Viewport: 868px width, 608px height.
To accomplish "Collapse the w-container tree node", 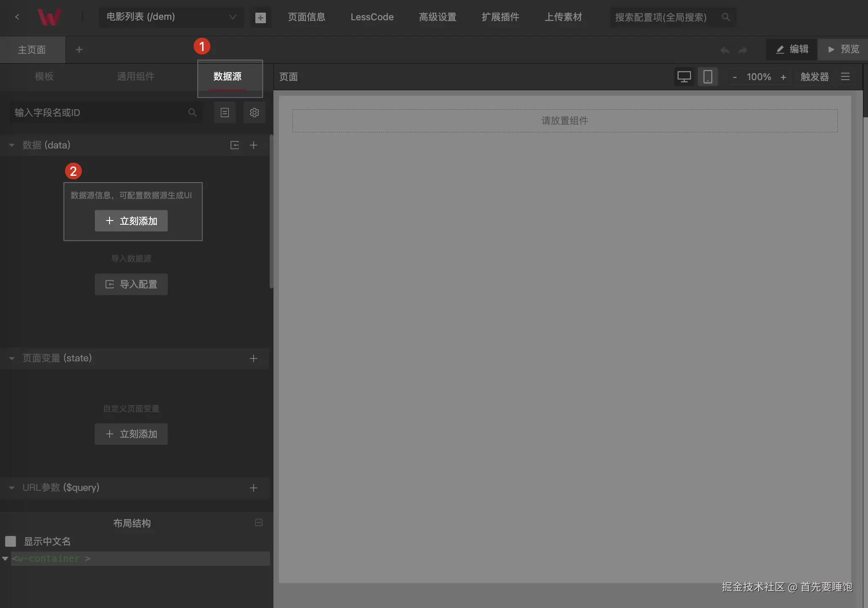I will (x=5, y=558).
